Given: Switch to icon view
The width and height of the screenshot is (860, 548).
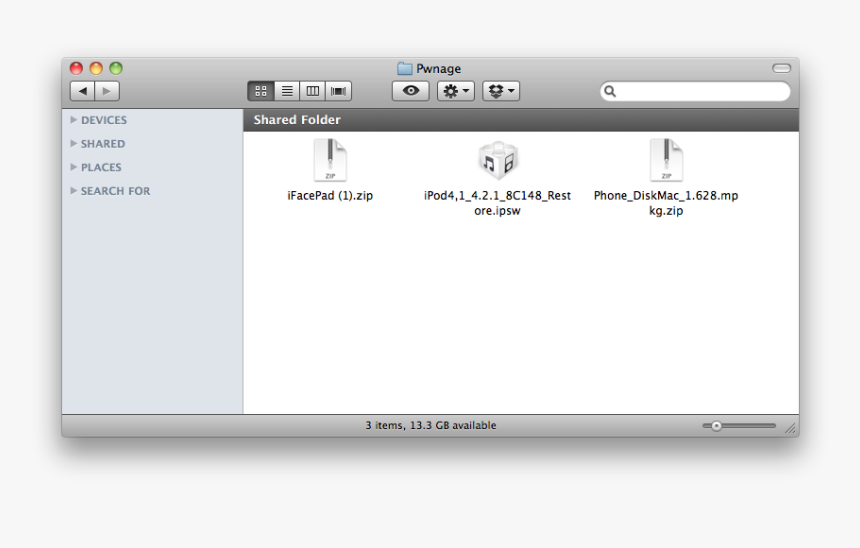Looking at the screenshot, I should (x=261, y=91).
